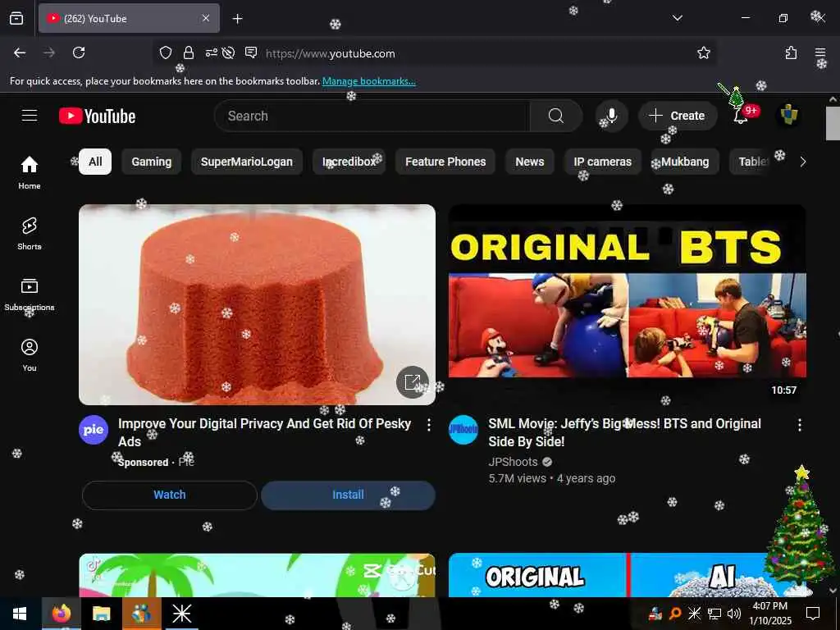Open the Windows notification center
The image size is (840, 630).
813,614
